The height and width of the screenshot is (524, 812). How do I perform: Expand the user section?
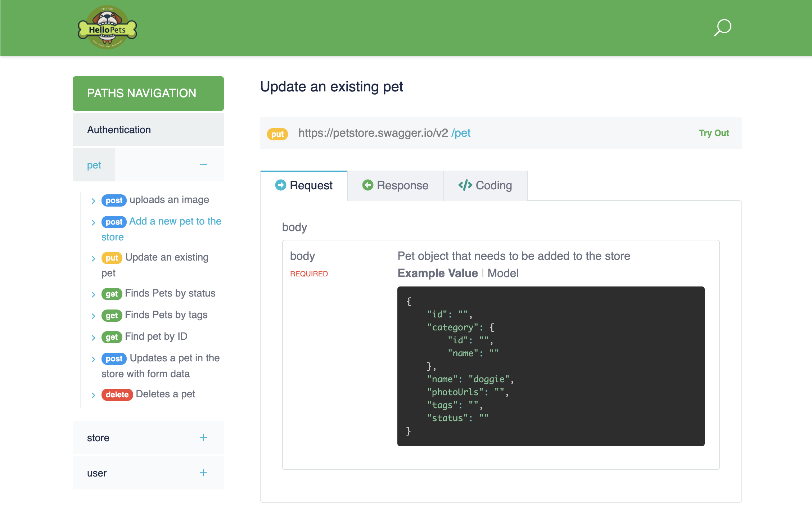(x=203, y=473)
